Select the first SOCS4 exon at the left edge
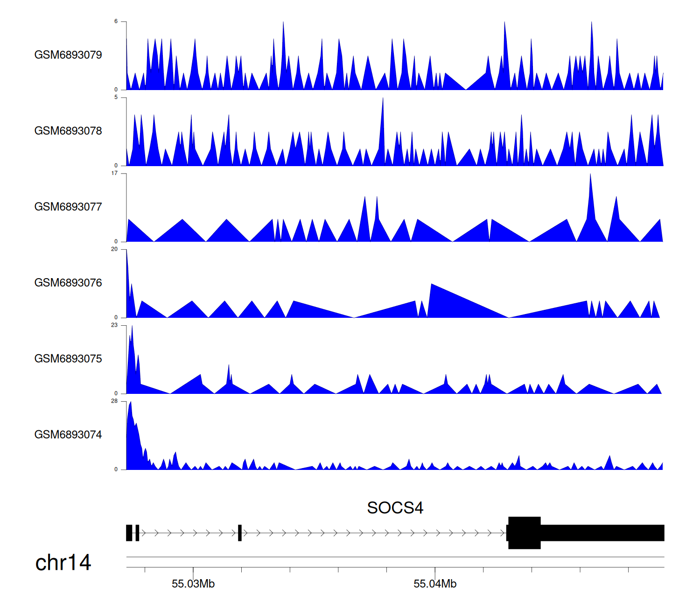 coord(129,532)
